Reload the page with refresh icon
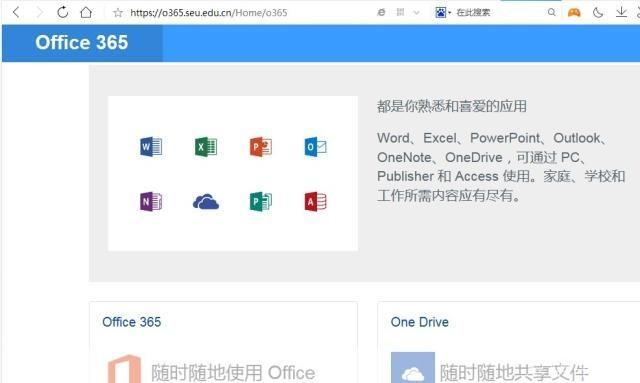Image resolution: width=640 pixels, height=383 pixels. tap(62, 12)
